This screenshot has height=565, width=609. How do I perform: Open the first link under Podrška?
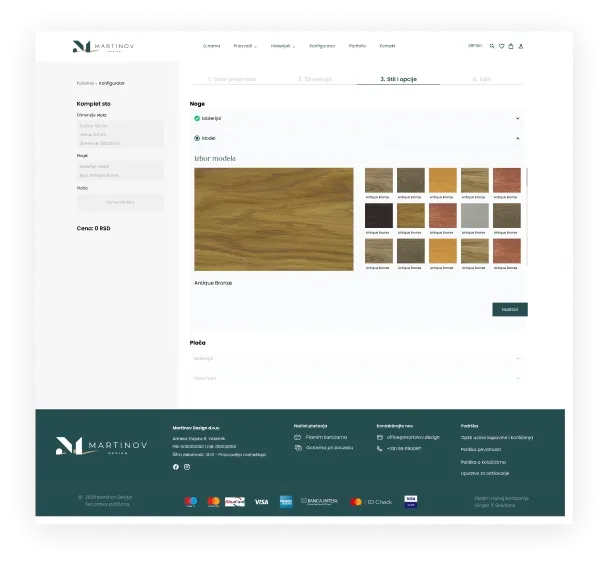point(497,438)
